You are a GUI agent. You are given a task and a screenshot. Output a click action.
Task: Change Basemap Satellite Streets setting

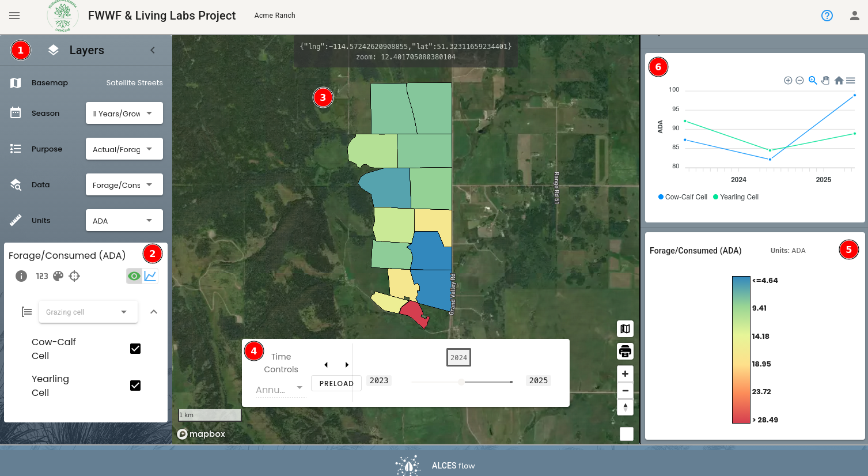tap(134, 83)
